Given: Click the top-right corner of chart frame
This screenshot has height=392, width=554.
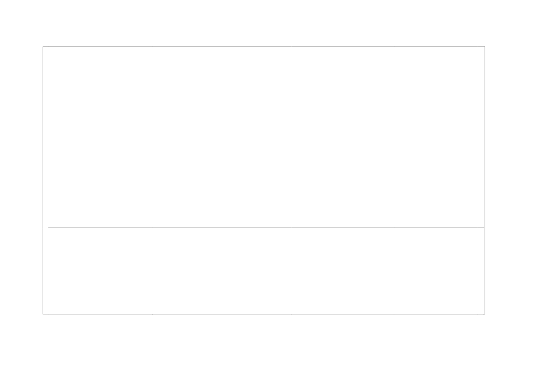Looking at the screenshot, I should point(485,46).
